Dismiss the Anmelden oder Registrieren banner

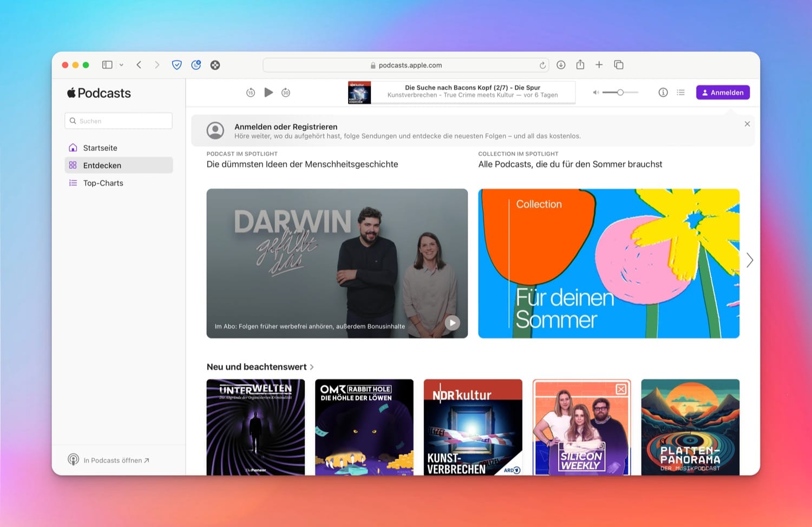pyautogui.click(x=747, y=124)
